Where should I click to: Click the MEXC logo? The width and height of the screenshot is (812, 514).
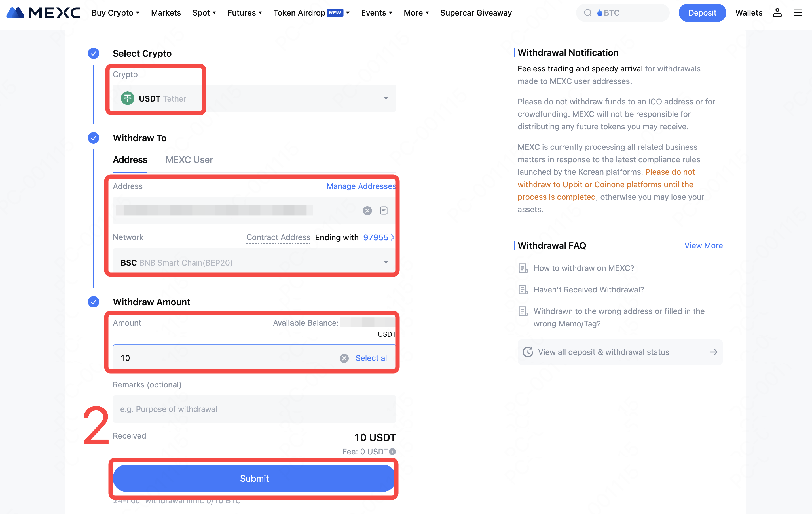coord(43,13)
